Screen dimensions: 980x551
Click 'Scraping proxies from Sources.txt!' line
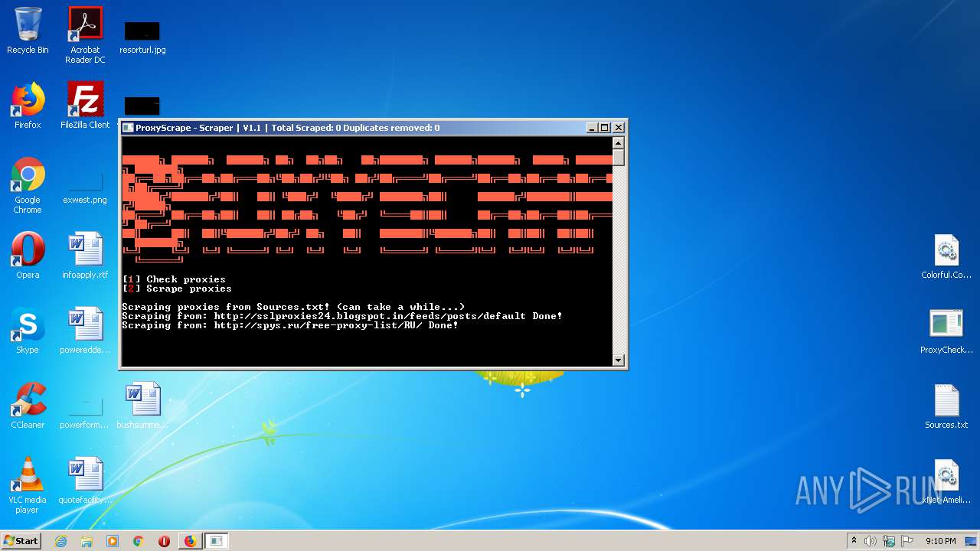293,307
